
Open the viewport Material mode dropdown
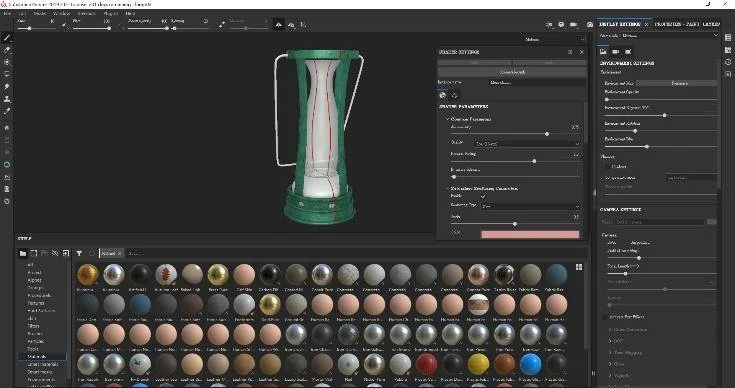(x=555, y=40)
